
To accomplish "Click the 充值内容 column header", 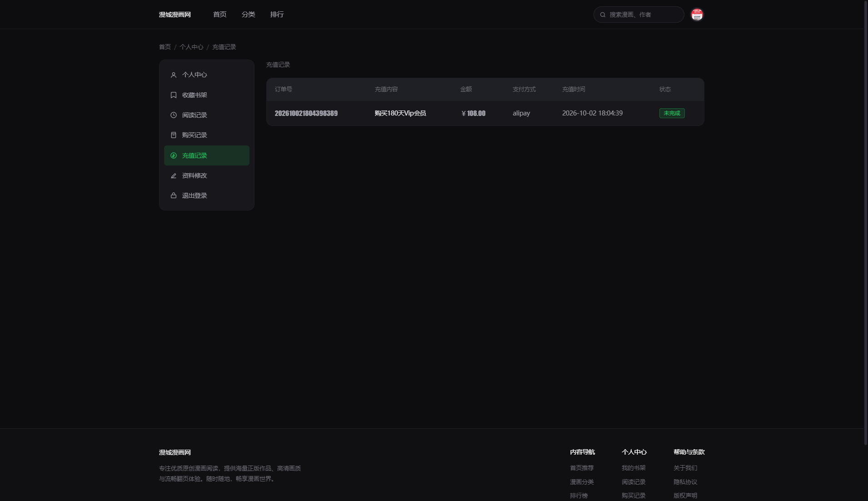I will [x=386, y=89].
